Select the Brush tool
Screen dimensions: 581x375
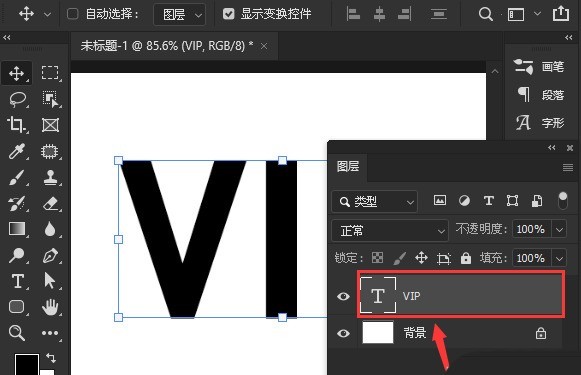pos(17,177)
